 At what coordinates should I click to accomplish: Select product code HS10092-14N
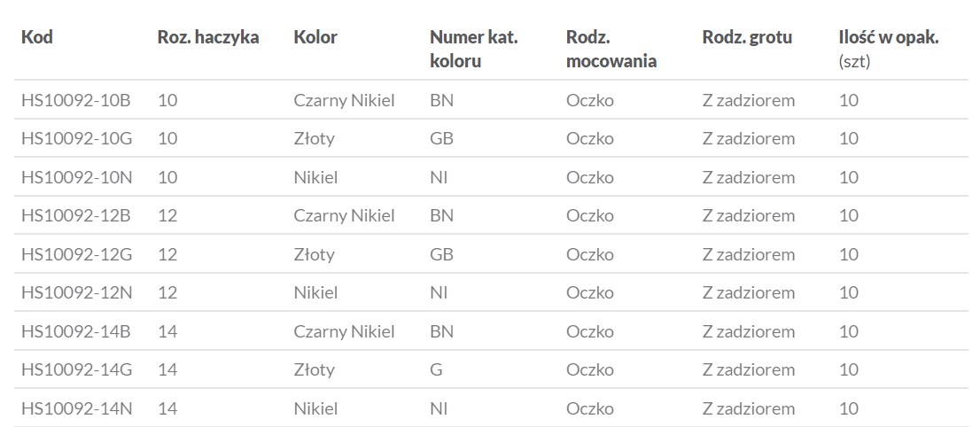tap(77, 408)
